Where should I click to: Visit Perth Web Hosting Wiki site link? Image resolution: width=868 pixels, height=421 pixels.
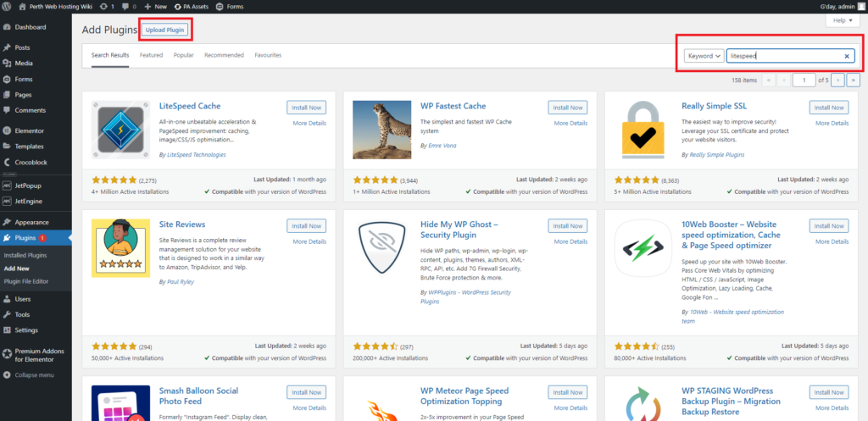(x=55, y=7)
